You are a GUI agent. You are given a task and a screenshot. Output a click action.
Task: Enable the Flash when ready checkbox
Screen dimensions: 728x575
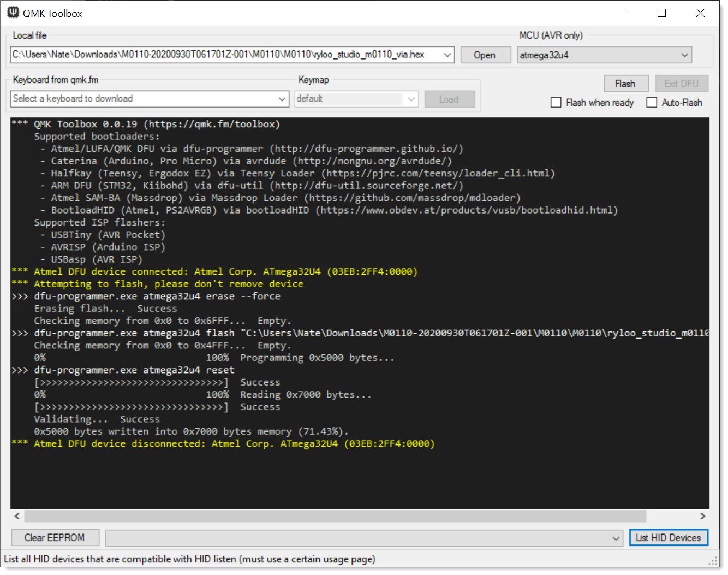556,103
